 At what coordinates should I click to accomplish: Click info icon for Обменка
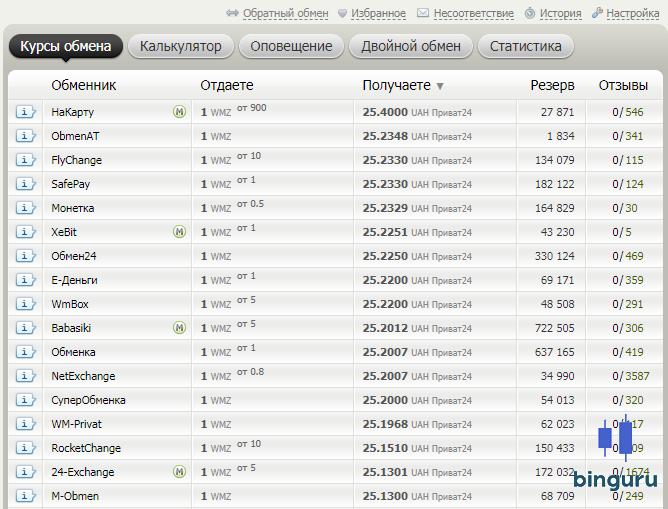click(26, 352)
